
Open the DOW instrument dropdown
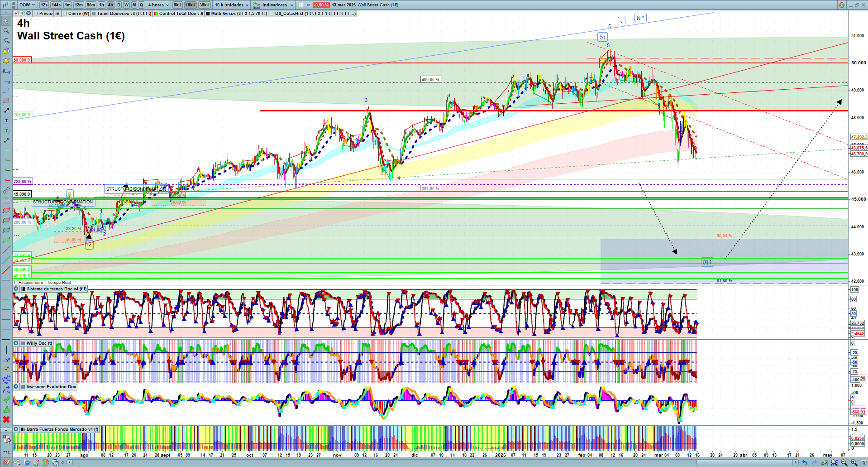[x=27, y=5]
